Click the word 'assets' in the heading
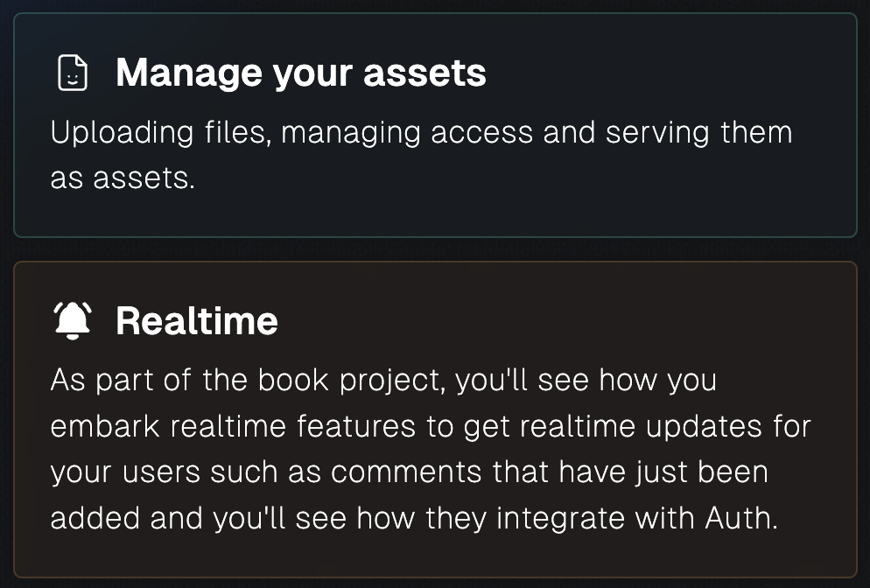 (x=424, y=73)
